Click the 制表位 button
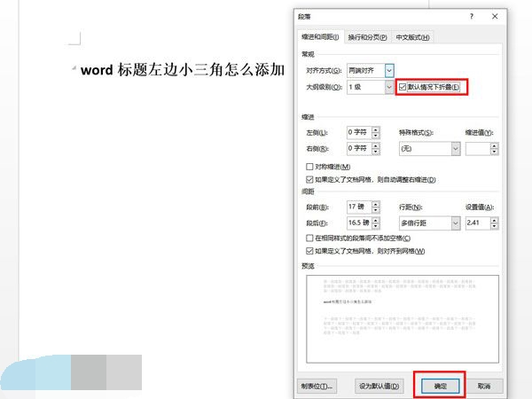The width and height of the screenshot is (532, 399). click(x=318, y=386)
